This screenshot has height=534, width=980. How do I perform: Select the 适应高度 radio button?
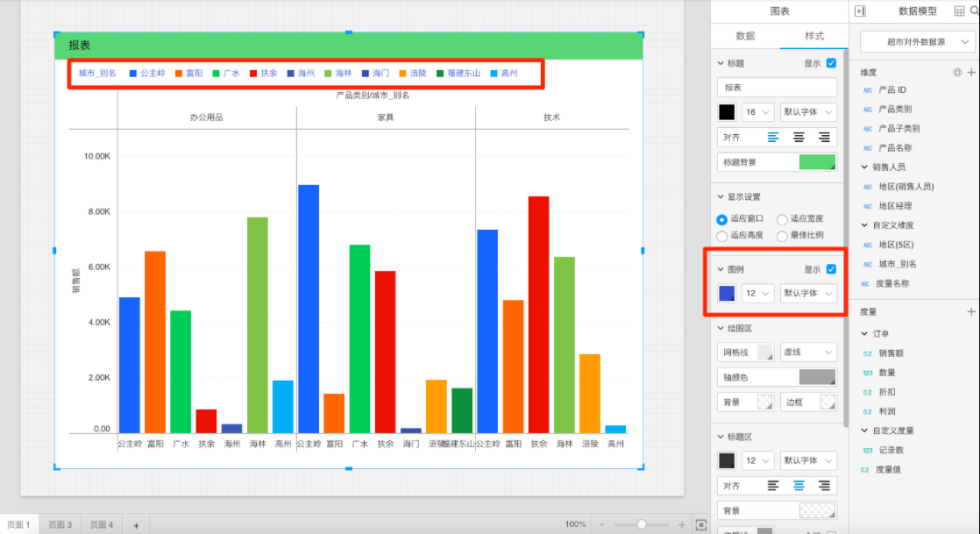coord(722,237)
